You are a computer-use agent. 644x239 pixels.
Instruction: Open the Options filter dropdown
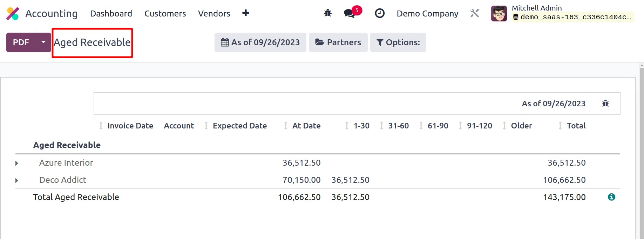point(398,42)
